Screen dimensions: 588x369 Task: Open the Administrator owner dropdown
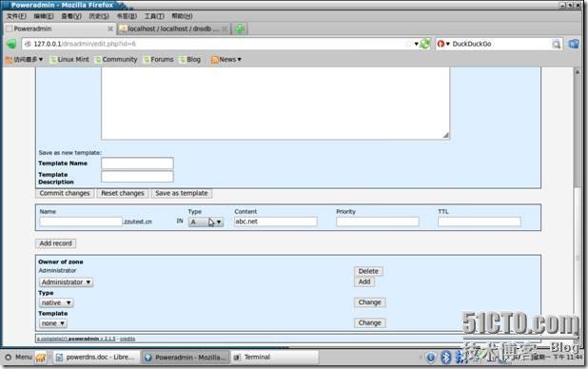point(66,282)
